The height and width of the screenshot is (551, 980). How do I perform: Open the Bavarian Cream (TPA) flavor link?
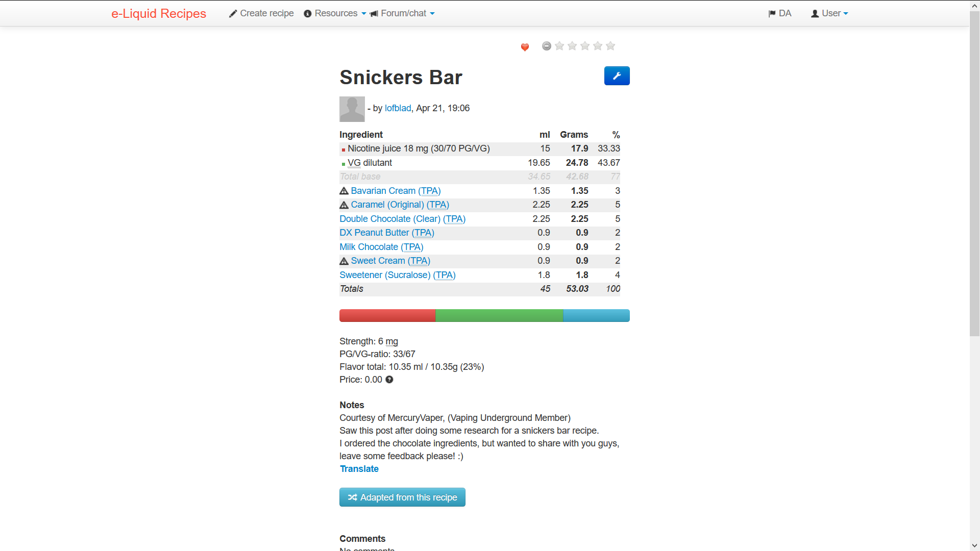[x=396, y=191]
